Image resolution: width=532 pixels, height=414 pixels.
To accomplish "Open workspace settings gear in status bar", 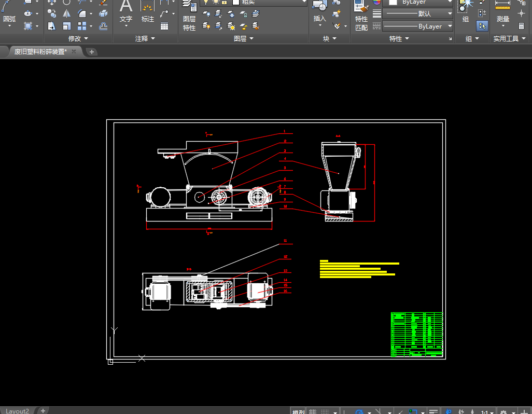I will pyautogui.click(x=503, y=411).
